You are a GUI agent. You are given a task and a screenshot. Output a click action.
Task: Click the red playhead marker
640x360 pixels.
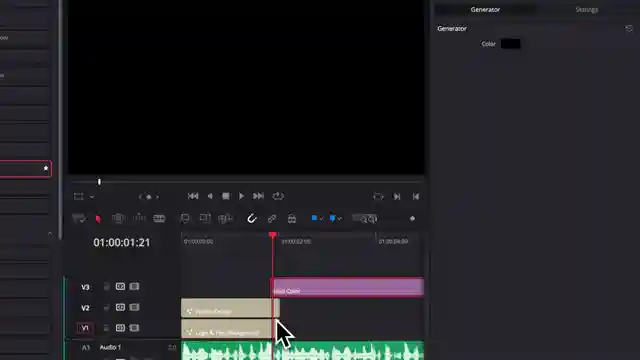click(x=273, y=235)
